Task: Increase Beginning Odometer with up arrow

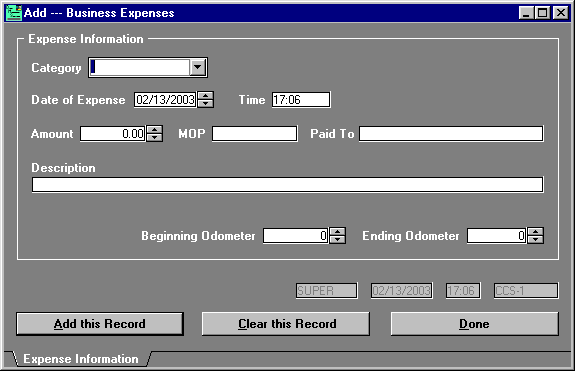Action: pyautogui.click(x=337, y=232)
